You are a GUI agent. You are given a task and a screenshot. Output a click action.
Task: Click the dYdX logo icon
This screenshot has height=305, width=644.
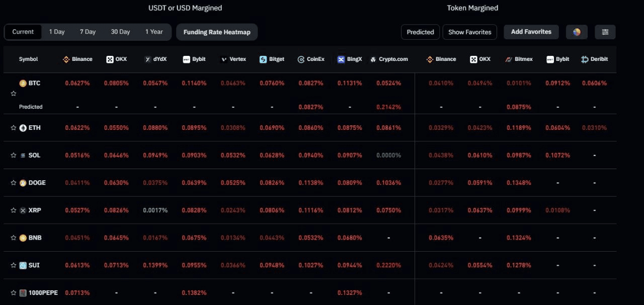(147, 59)
